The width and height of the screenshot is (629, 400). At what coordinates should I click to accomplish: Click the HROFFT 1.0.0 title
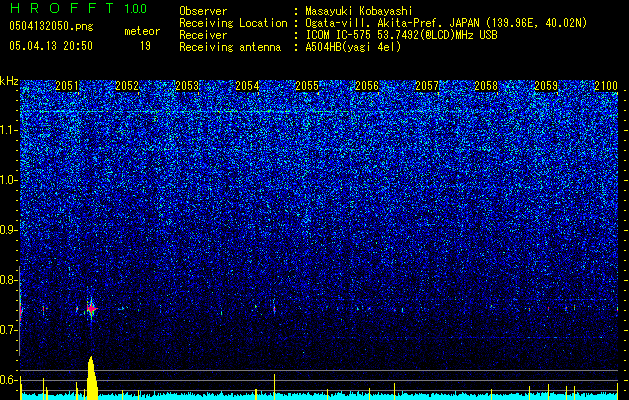pyautogui.click(x=79, y=8)
